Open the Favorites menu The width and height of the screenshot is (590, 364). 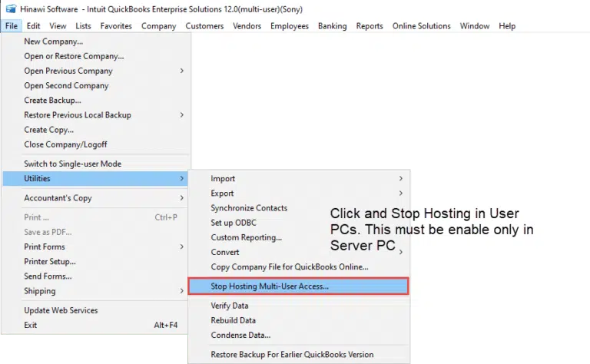point(116,26)
